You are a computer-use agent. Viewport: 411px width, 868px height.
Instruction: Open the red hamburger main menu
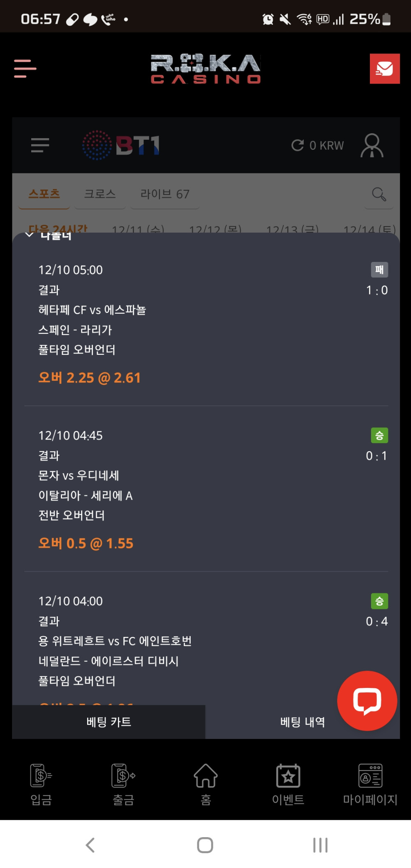[25, 68]
